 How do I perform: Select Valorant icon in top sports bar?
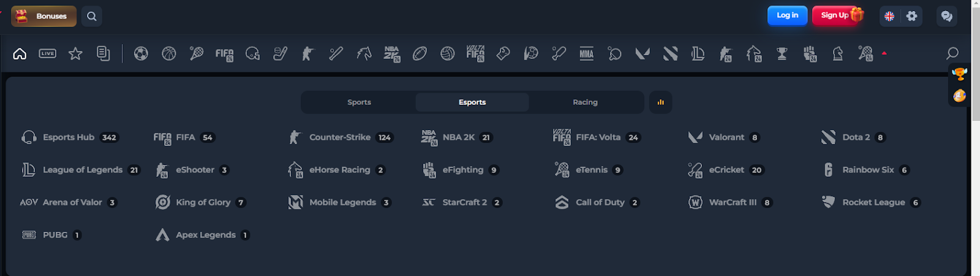click(x=643, y=53)
